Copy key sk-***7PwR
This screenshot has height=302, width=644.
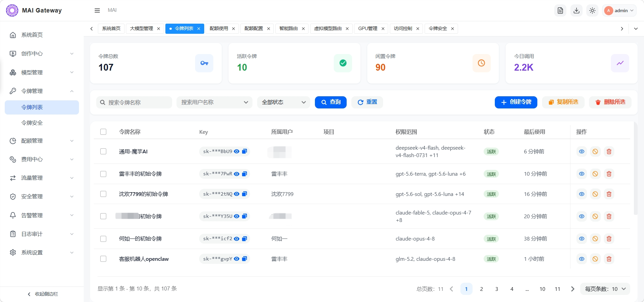coord(244,174)
